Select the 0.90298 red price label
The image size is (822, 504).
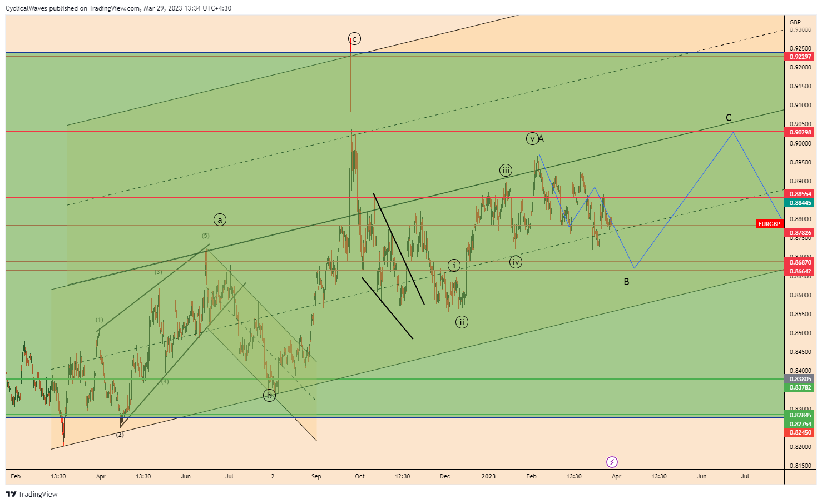pos(800,132)
